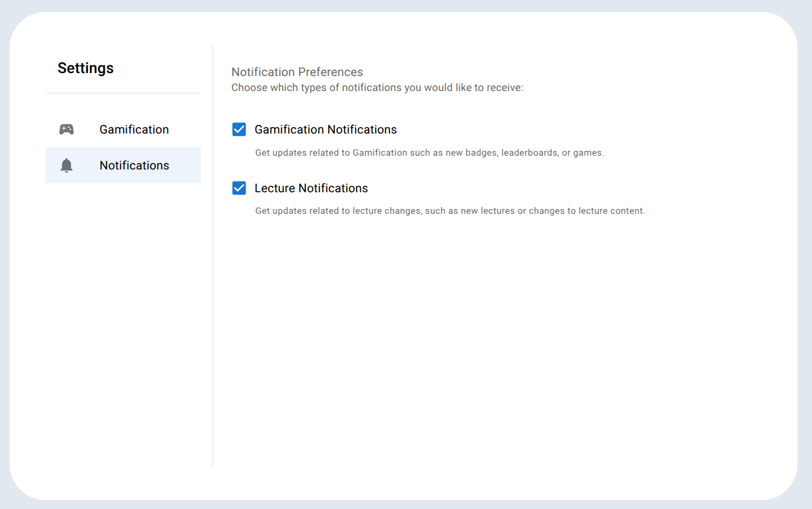
Task: Uncheck the Gamification Notifications checkbox
Action: [239, 129]
